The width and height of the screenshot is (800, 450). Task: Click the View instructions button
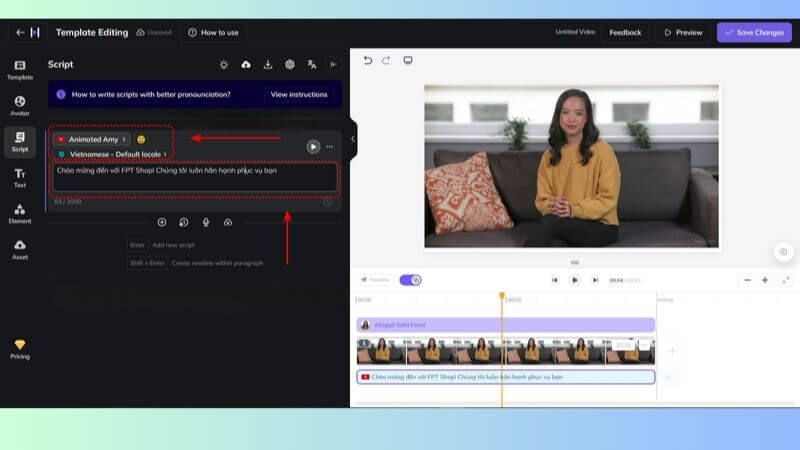coord(298,95)
